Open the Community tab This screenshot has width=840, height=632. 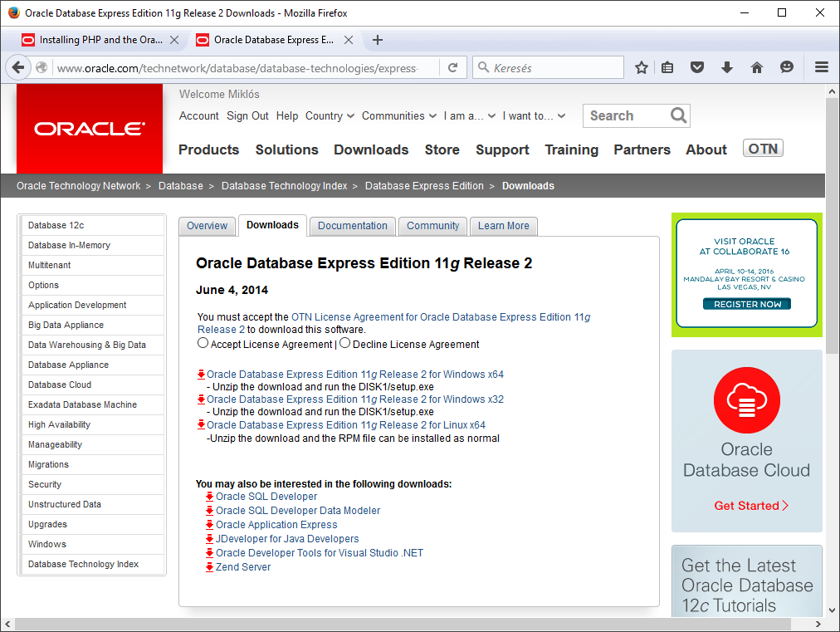click(432, 226)
